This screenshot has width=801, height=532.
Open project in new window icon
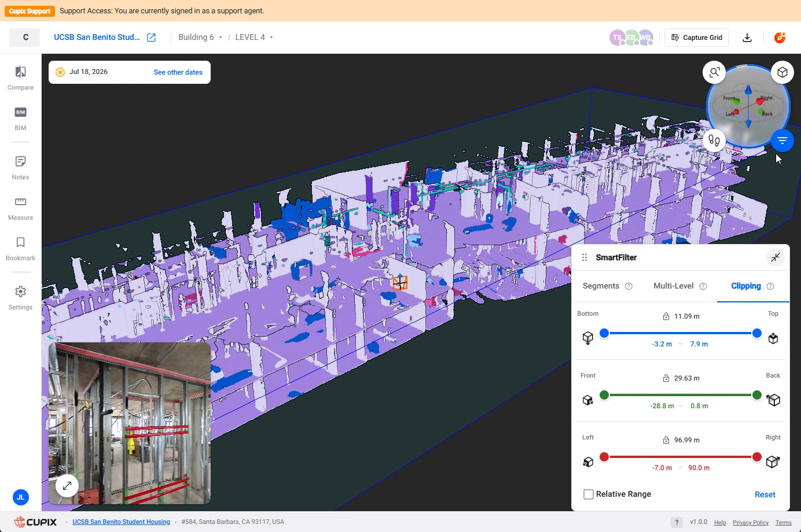[x=151, y=38]
